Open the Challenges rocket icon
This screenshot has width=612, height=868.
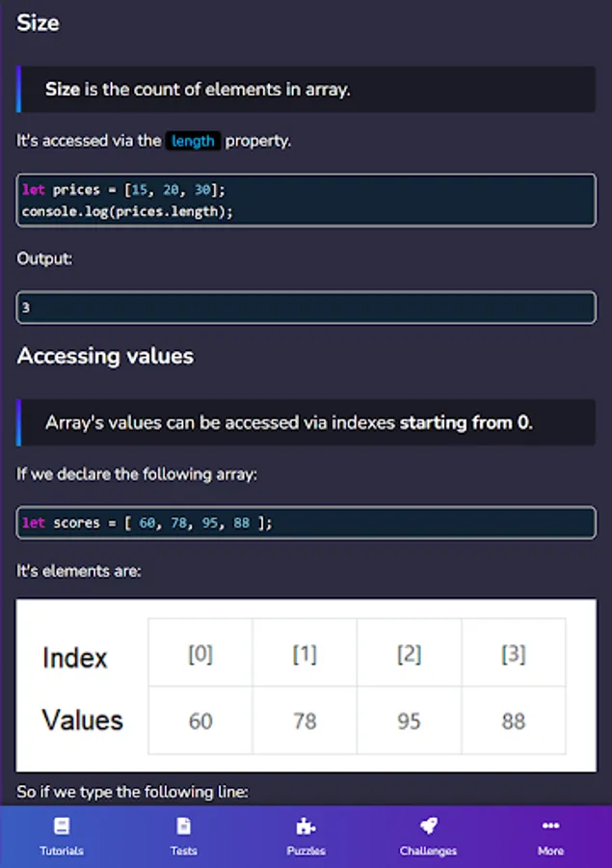pos(428,827)
